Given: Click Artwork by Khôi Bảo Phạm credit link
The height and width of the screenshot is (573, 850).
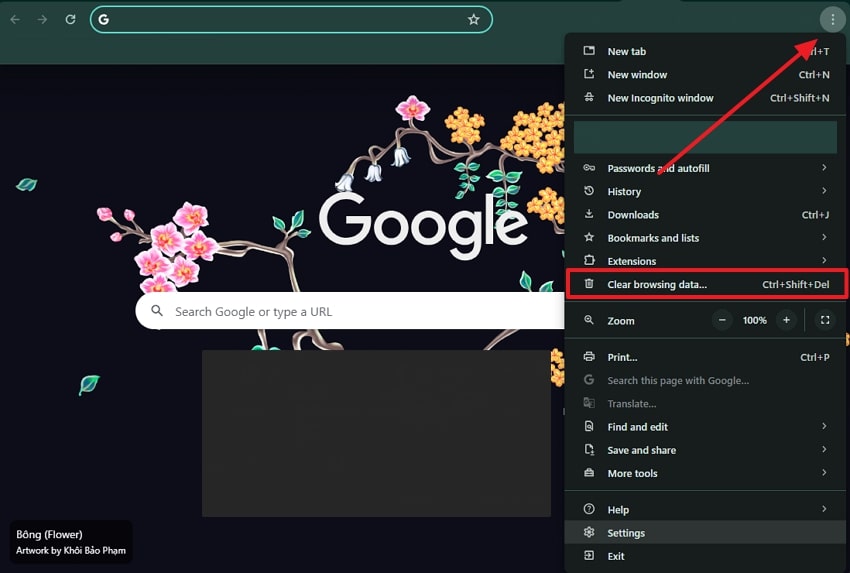Looking at the screenshot, I should click(70, 550).
